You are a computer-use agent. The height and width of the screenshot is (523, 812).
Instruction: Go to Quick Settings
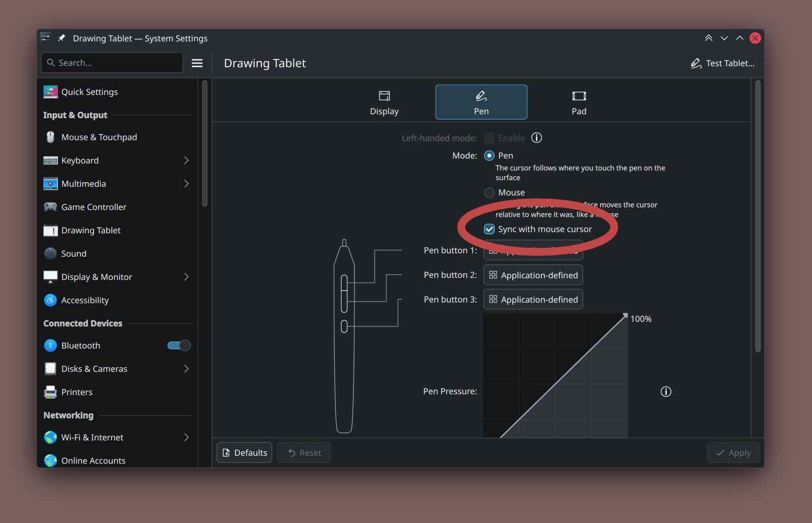click(x=89, y=92)
